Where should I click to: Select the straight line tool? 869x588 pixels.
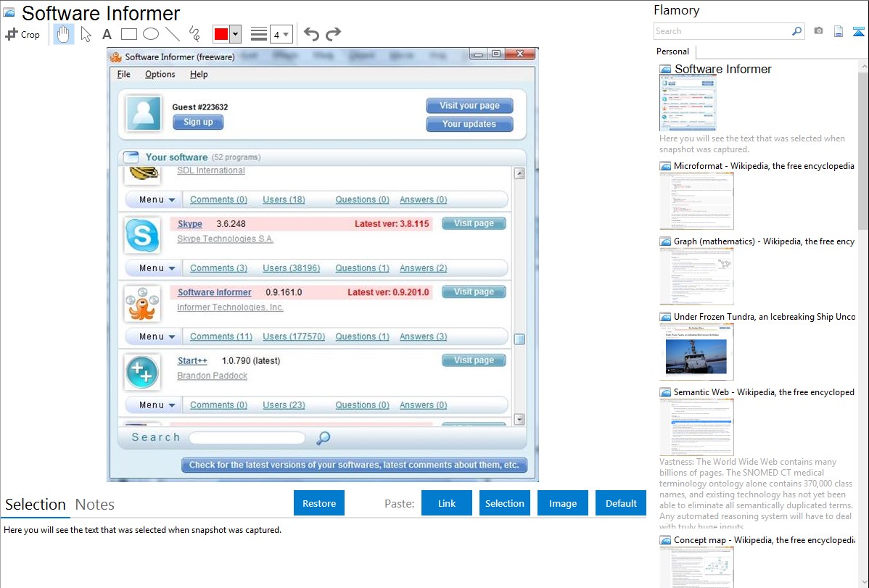click(x=173, y=34)
